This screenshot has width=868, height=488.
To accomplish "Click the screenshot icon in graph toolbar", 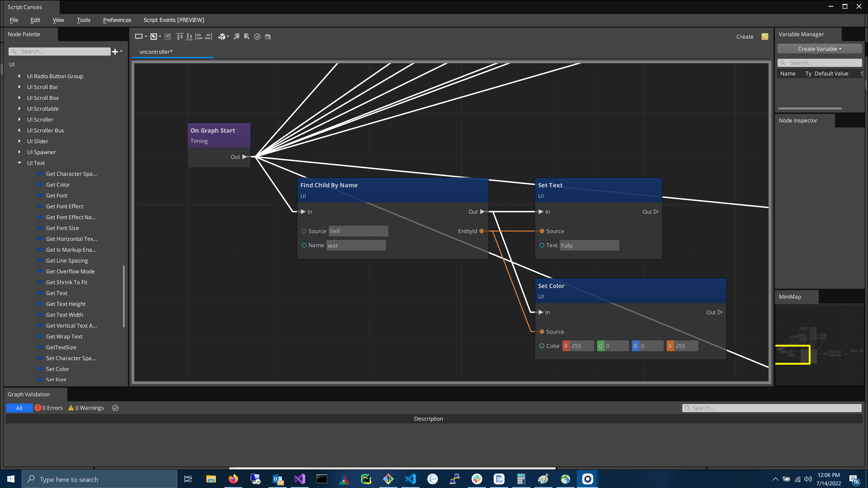I will point(268,37).
